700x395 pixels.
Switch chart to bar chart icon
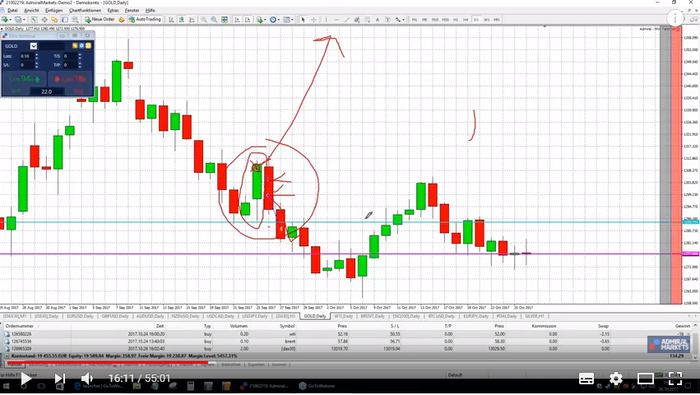171,20
